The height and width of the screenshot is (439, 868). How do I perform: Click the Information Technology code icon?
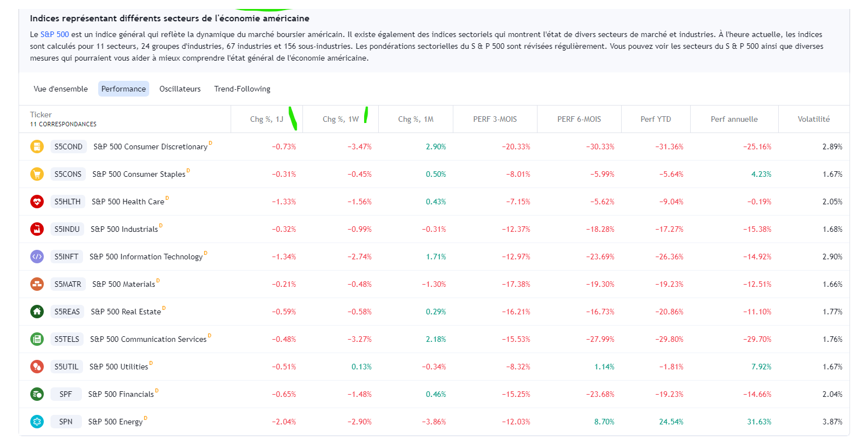tap(37, 257)
